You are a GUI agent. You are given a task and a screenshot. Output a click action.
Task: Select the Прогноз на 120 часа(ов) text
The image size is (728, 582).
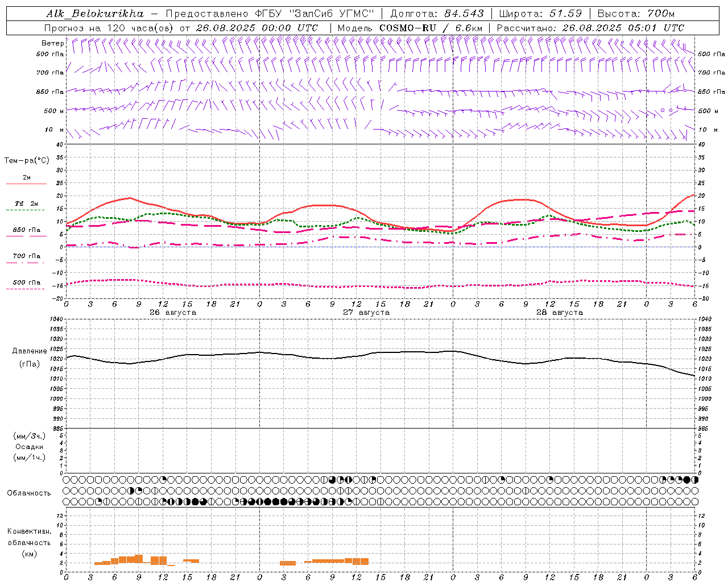[x=110, y=28]
